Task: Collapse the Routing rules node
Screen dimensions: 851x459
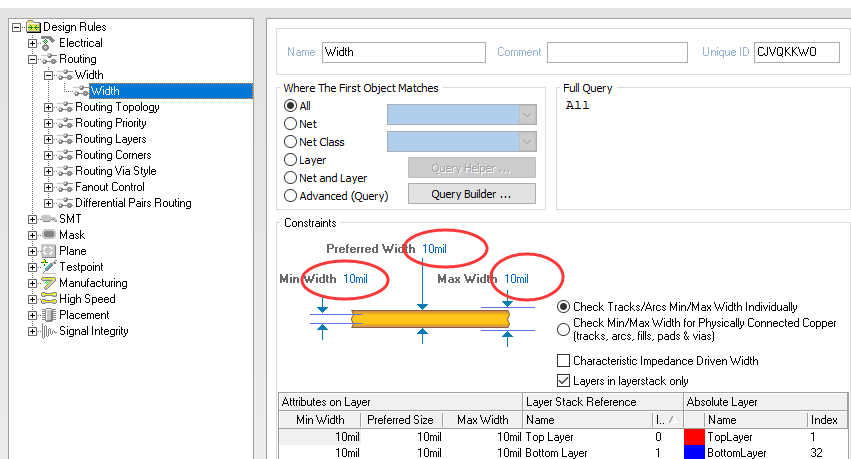Action: (x=33, y=59)
